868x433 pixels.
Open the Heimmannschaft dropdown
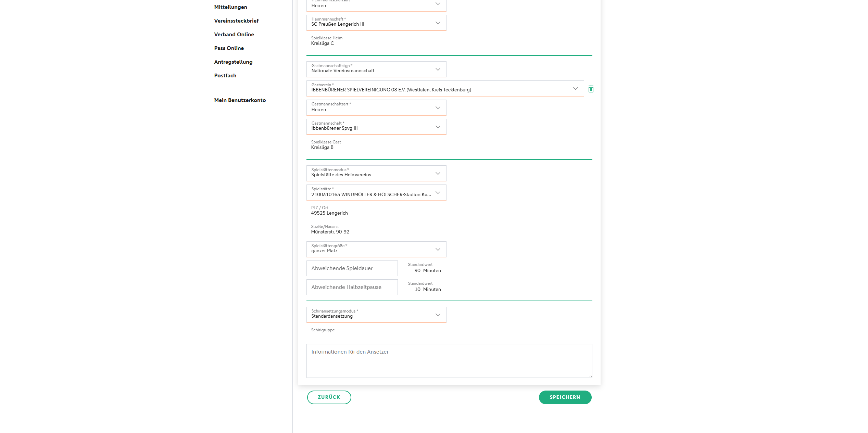coord(376,23)
